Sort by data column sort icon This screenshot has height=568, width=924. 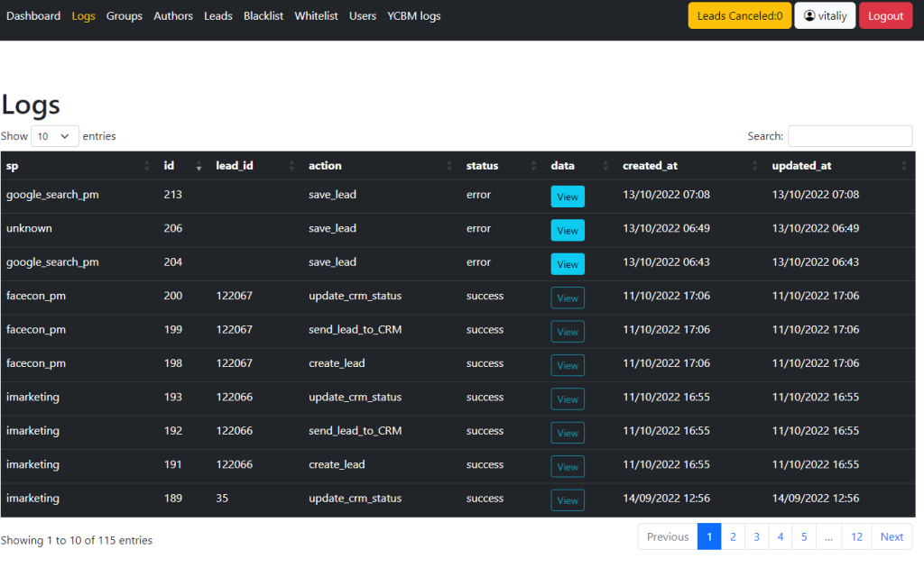click(605, 166)
